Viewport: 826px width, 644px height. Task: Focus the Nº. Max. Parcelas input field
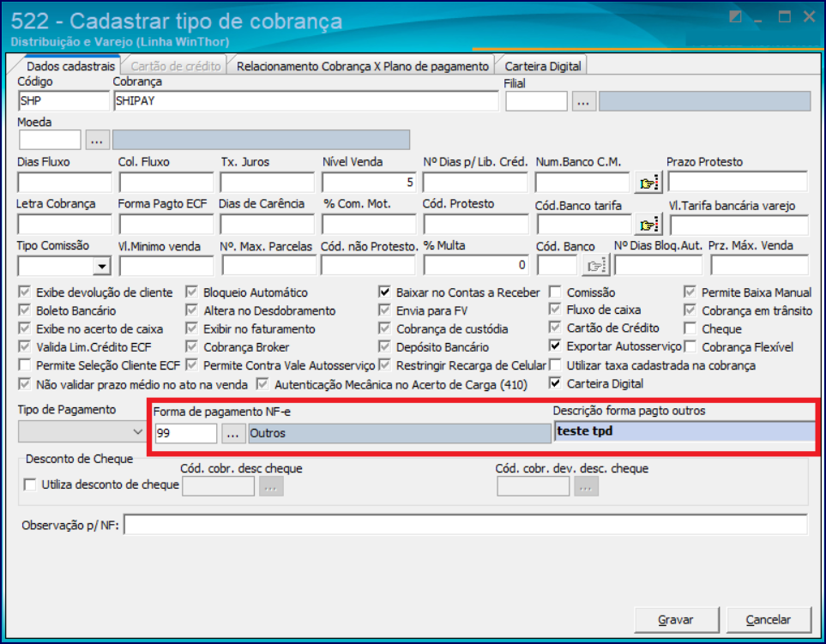tap(269, 266)
